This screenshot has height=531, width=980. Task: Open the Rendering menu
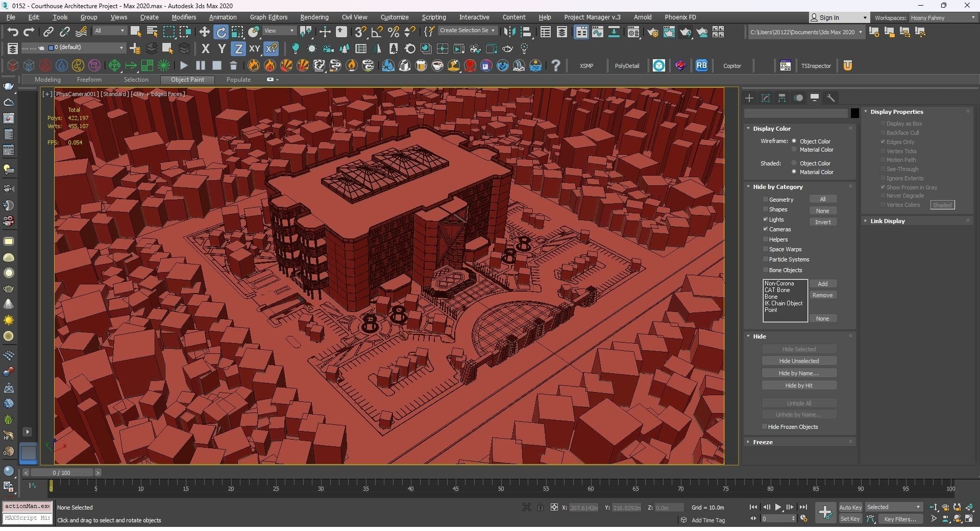tap(314, 17)
